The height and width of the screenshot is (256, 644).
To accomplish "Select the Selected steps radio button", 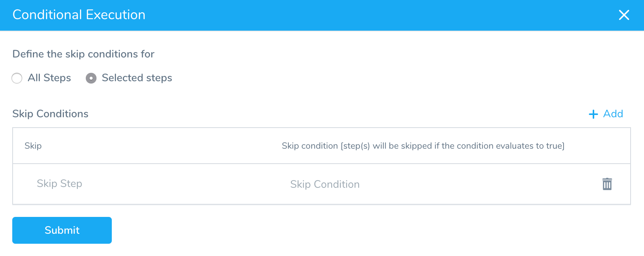I will (x=91, y=78).
